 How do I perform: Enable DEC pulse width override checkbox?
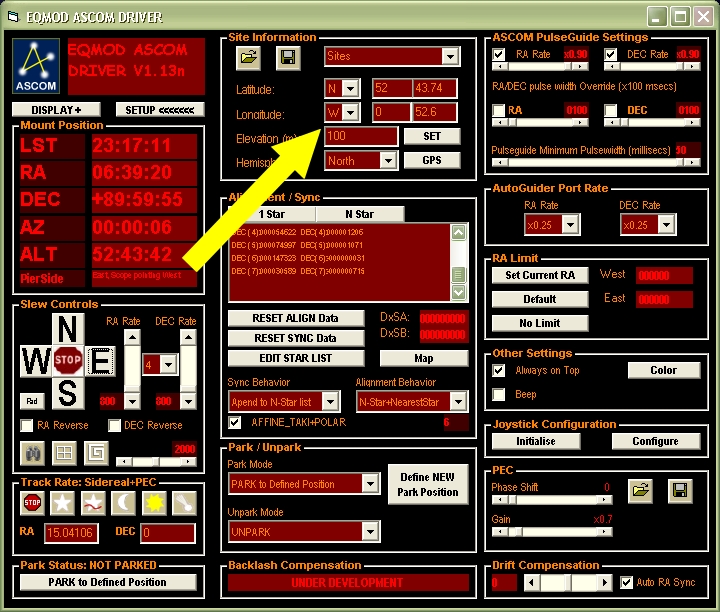coord(610,111)
